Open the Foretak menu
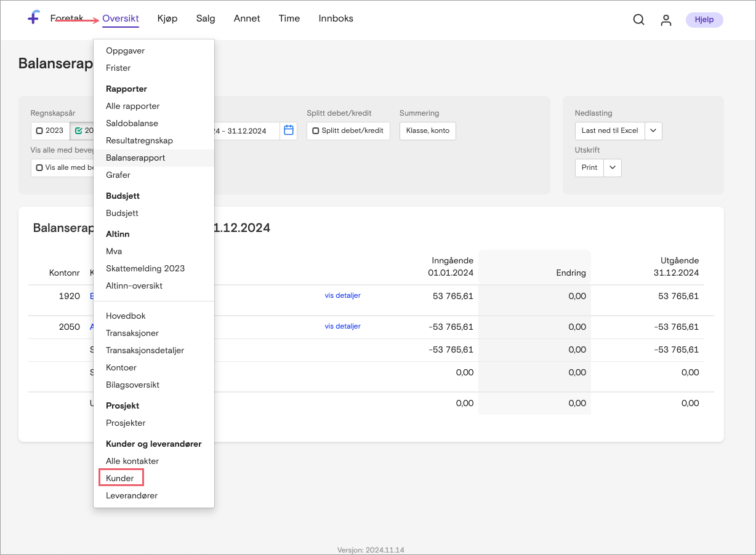 click(x=66, y=18)
